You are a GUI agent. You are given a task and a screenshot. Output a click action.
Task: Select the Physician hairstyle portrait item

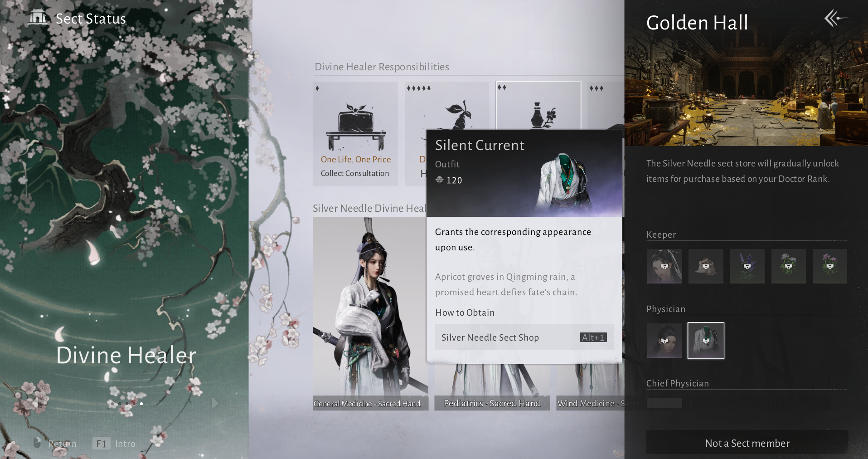point(664,341)
